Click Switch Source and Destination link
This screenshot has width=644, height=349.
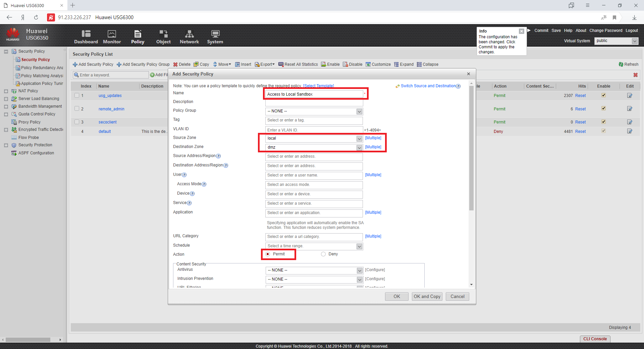tap(428, 86)
